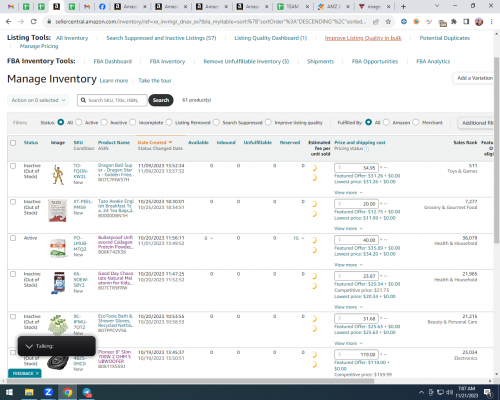Open the side panel icon
Screen dimensions: 500x400
[x=466, y=22]
